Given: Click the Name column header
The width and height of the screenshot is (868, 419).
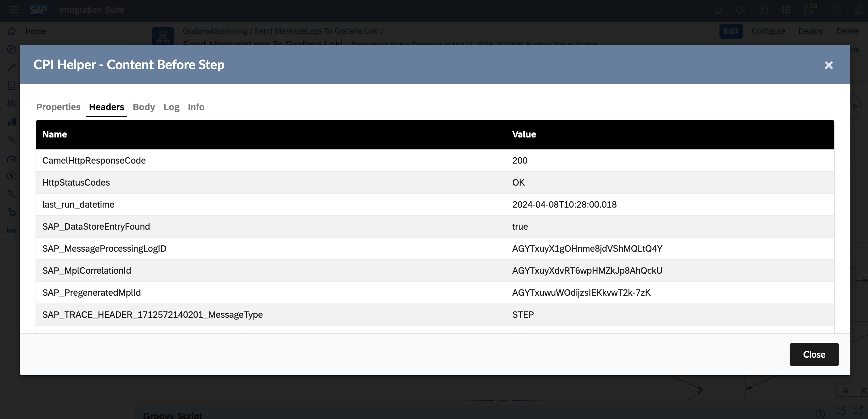Looking at the screenshot, I should coord(54,134).
